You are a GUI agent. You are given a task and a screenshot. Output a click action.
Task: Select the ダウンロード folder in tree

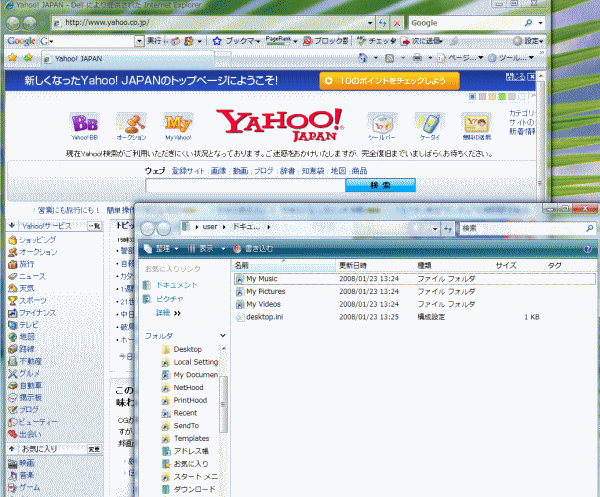[194, 489]
